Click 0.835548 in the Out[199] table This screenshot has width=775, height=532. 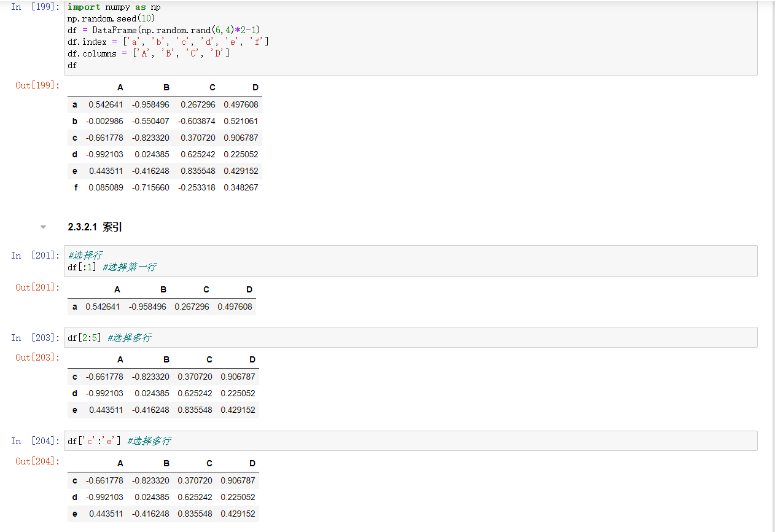point(198,171)
